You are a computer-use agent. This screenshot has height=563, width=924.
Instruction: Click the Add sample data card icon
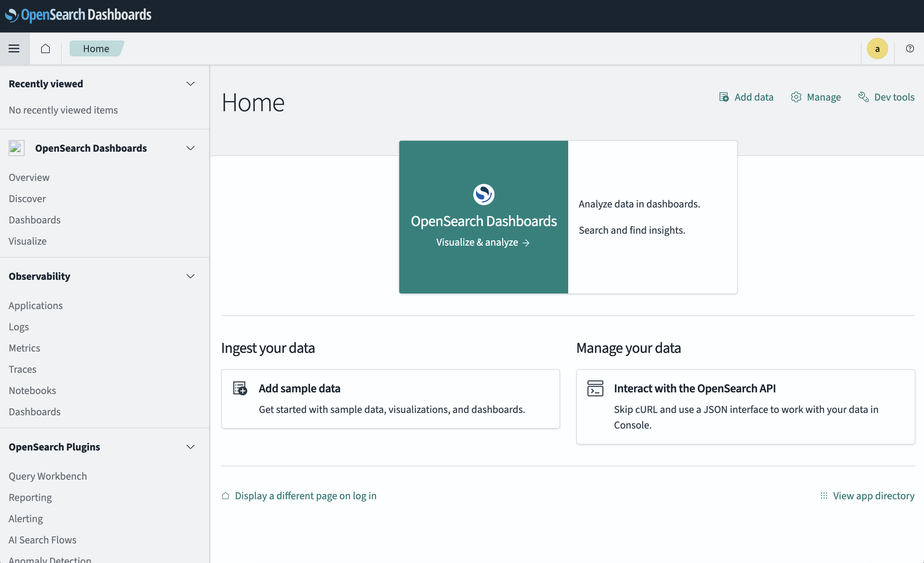[x=240, y=388]
